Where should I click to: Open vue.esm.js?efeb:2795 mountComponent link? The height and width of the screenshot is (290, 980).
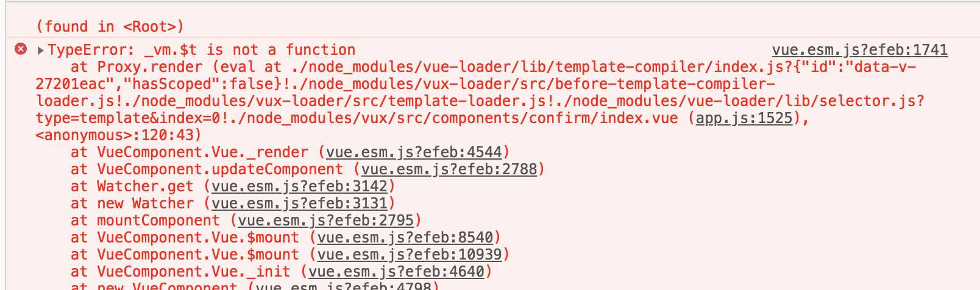tap(326, 221)
